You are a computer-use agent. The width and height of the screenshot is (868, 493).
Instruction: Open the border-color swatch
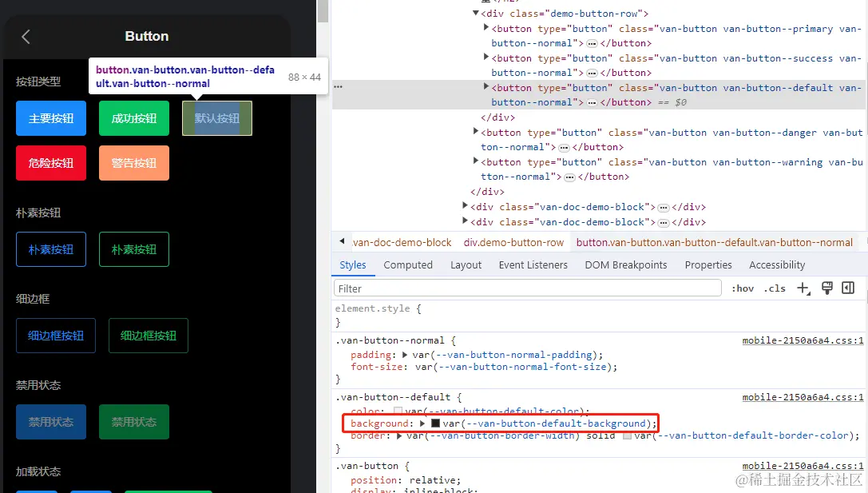pyautogui.click(x=627, y=436)
